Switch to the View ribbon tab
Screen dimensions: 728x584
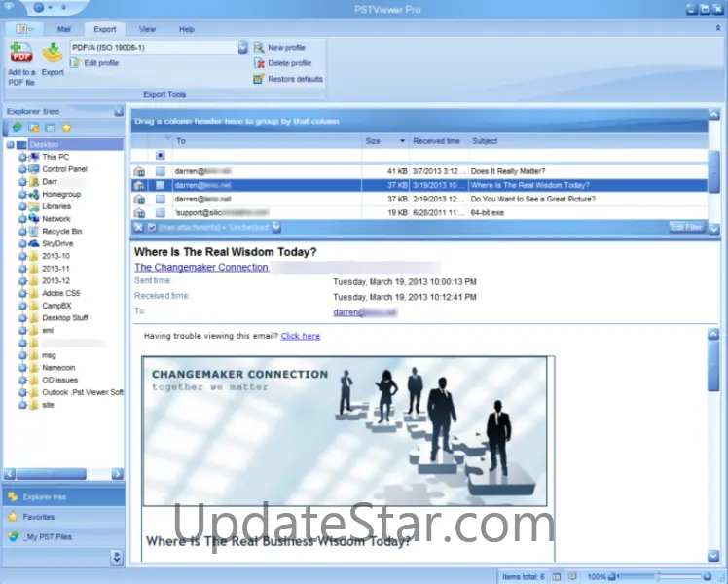pyautogui.click(x=147, y=29)
